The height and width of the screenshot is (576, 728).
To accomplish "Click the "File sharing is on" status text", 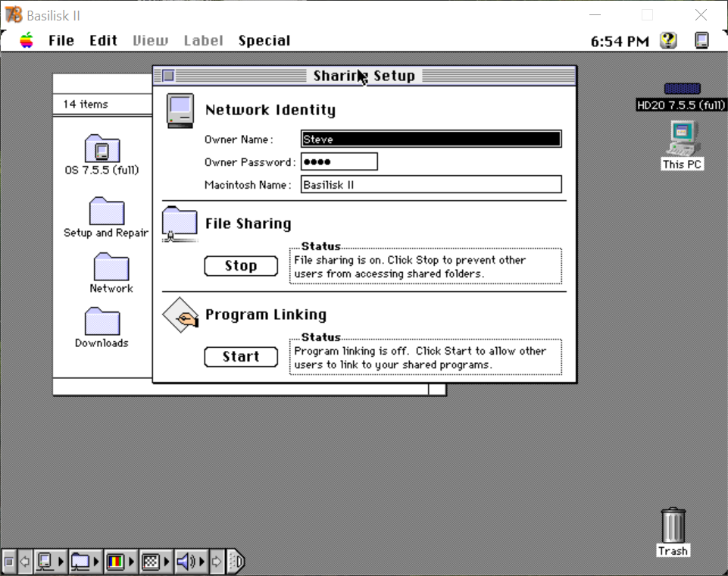I will (x=410, y=267).
